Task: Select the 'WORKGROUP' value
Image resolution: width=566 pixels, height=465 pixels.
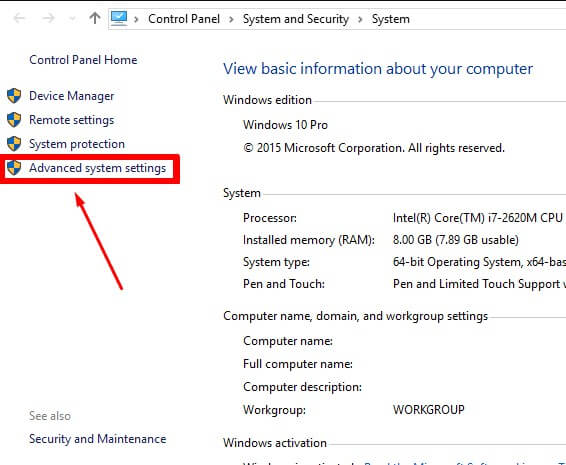Action: tap(428, 409)
